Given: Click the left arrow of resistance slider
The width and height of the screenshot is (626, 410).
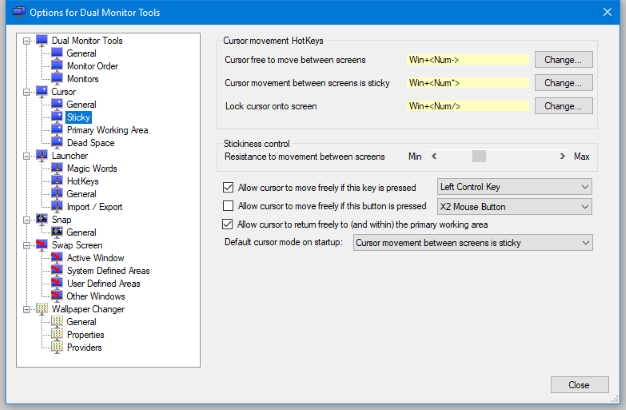Looking at the screenshot, I should coord(434,156).
